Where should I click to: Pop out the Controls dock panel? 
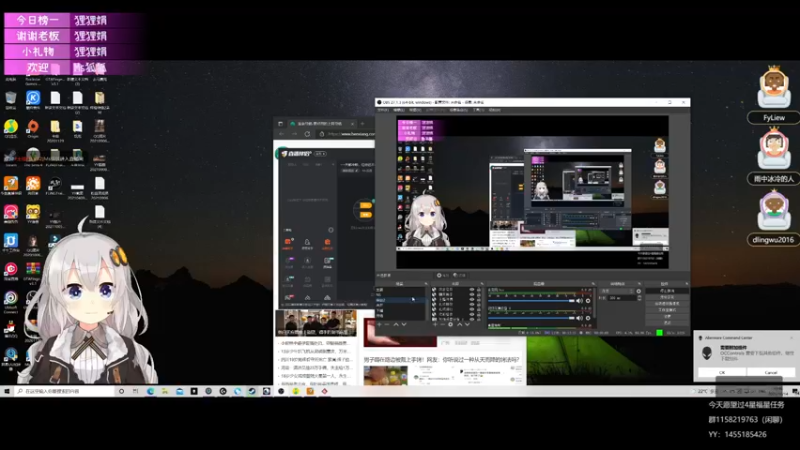687,284
